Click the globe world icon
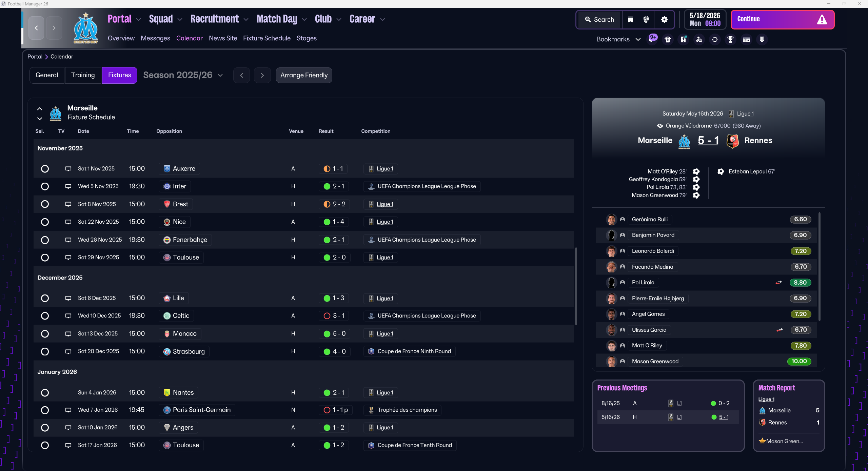The image size is (868, 471). [646, 20]
